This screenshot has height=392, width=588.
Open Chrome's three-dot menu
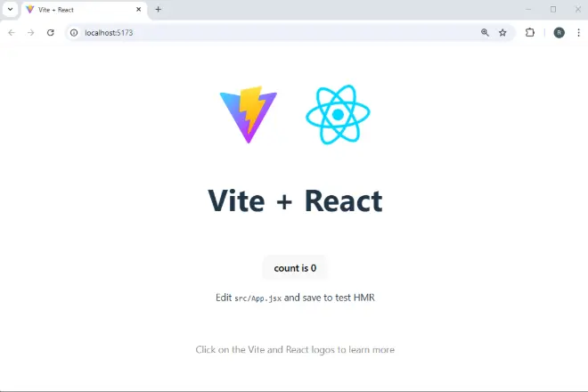578,33
